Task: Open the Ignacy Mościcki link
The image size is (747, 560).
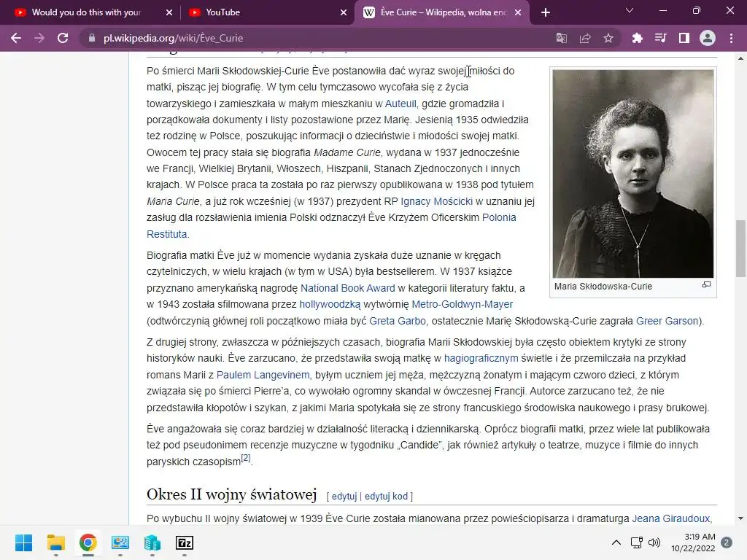Action: coord(437,201)
